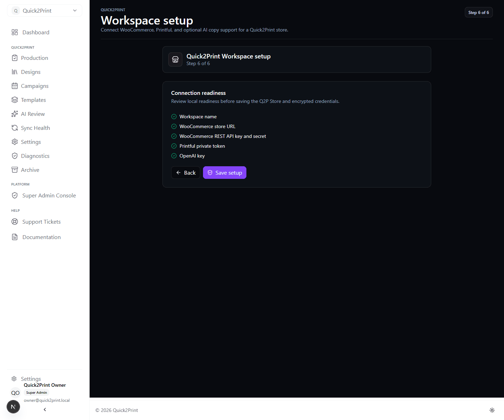Go to Templates
The width and height of the screenshot is (504, 420).
point(44,100)
